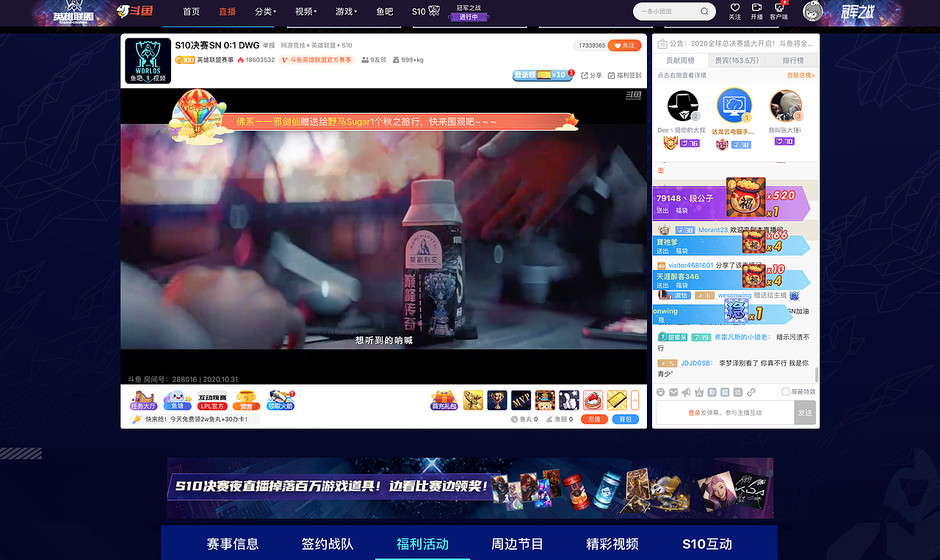Viewport: 940px width, 560px height.
Task: Switch to the 贡献周榜 tab
Action: (680, 60)
